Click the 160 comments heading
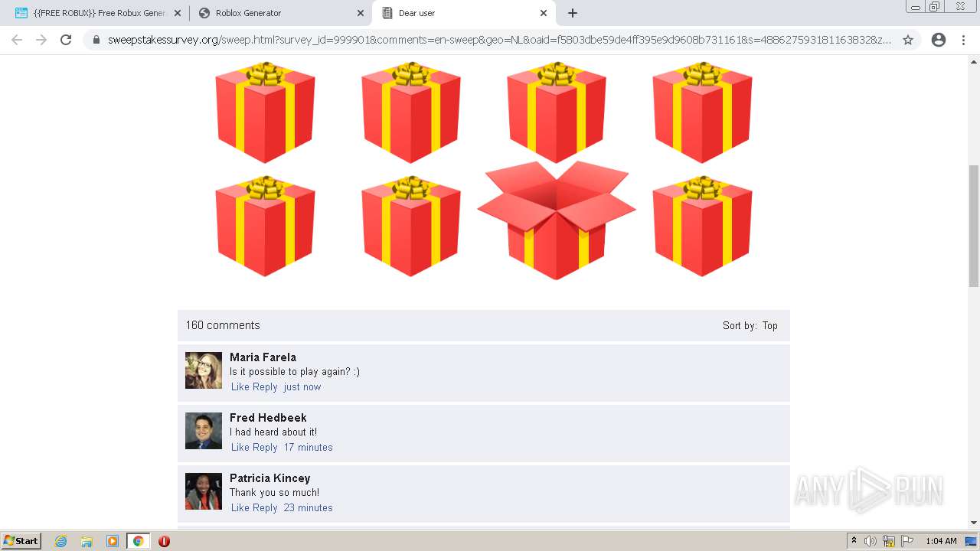Viewport: 980px width, 551px height. tap(223, 325)
